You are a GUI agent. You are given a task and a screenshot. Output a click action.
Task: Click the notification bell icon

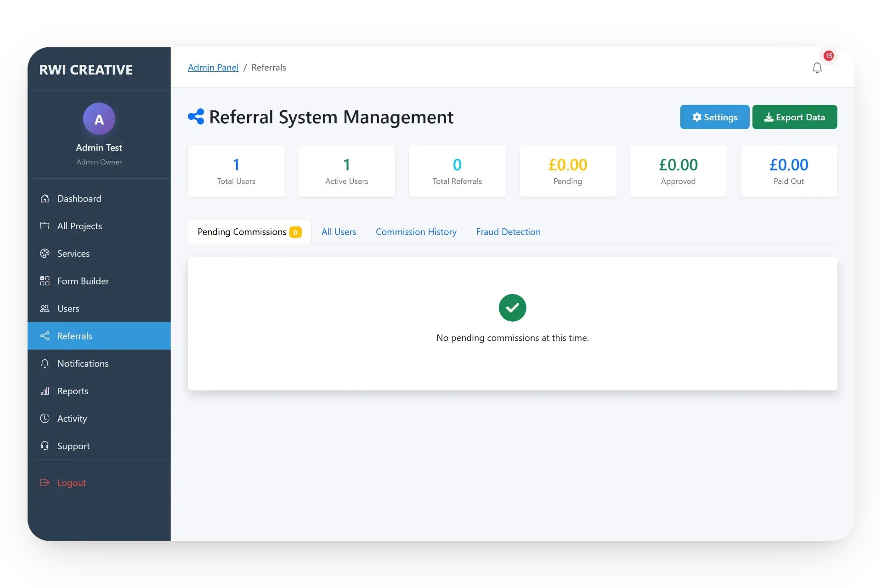tap(817, 68)
